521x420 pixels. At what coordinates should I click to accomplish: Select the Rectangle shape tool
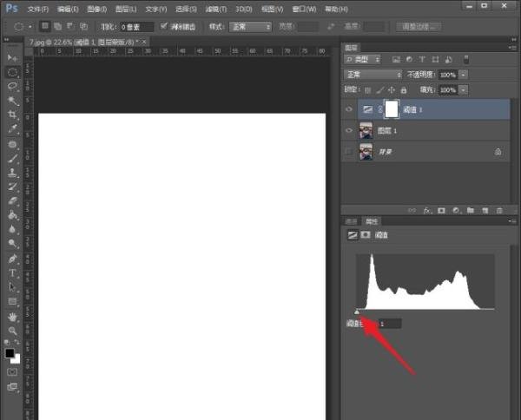click(x=12, y=301)
